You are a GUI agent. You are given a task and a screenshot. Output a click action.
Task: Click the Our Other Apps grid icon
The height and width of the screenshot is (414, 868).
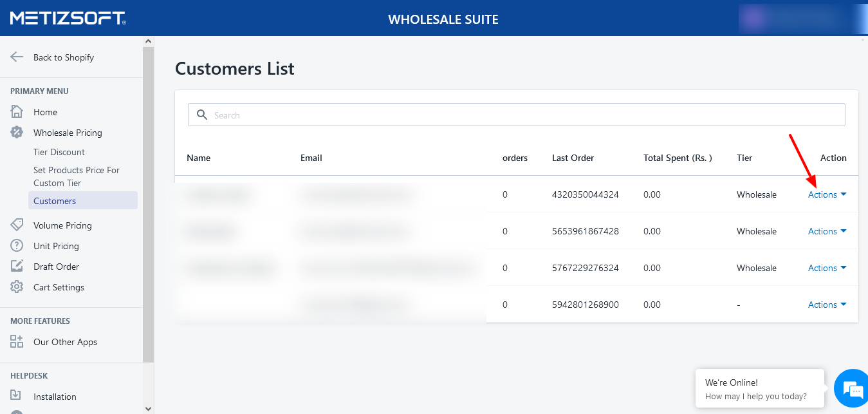[17, 341]
